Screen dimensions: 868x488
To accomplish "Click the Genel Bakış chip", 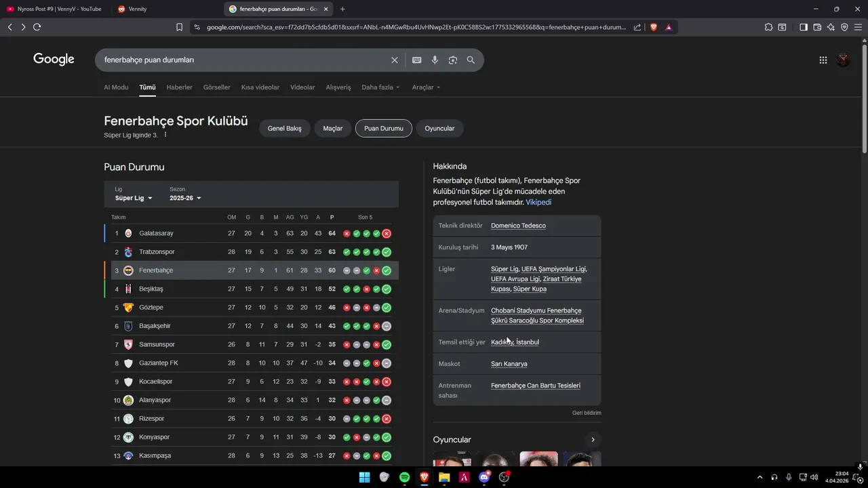I will (285, 128).
